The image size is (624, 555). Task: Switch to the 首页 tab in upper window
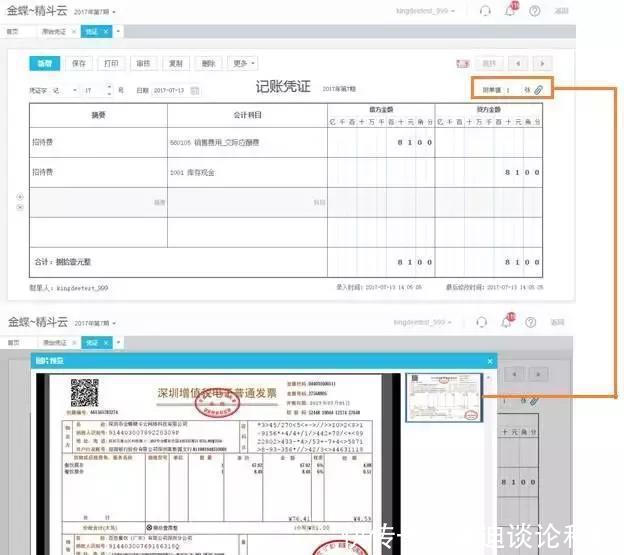tap(13, 31)
